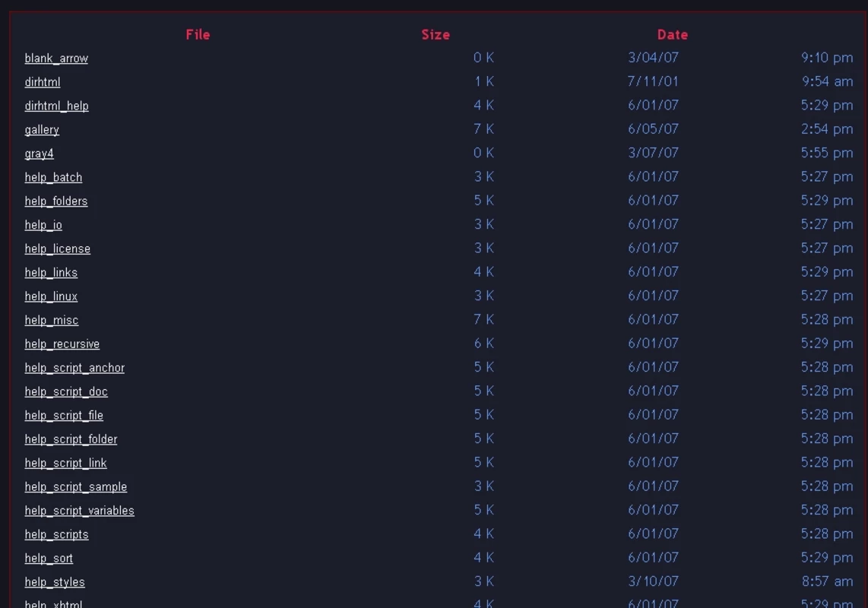
Task: Open the help_script_file link
Action: coord(64,415)
